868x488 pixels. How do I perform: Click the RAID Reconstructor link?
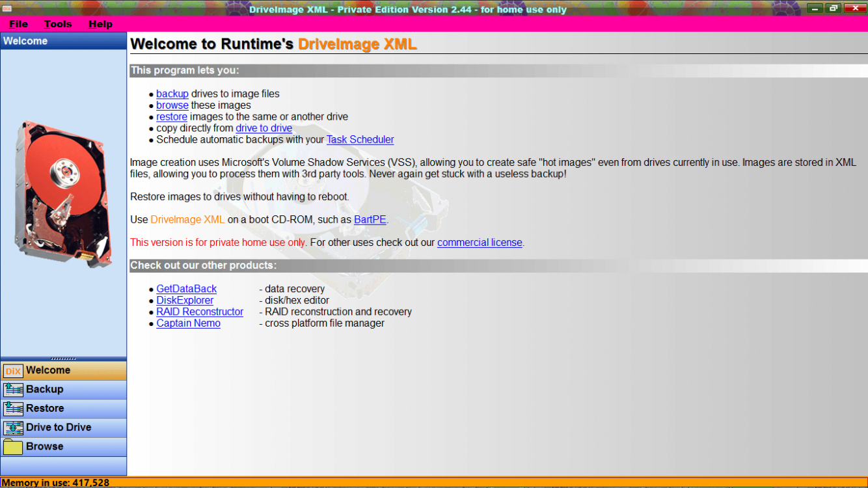[x=199, y=312]
